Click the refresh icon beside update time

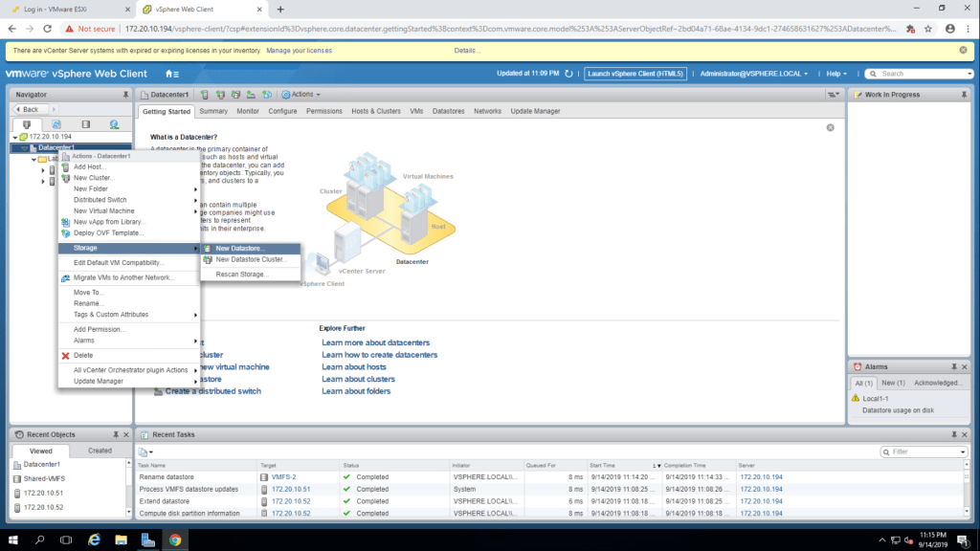tap(568, 74)
